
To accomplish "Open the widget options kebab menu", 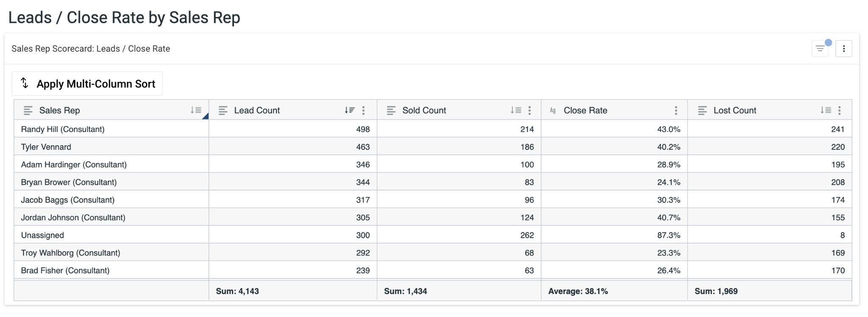I will tap(843, 49).
